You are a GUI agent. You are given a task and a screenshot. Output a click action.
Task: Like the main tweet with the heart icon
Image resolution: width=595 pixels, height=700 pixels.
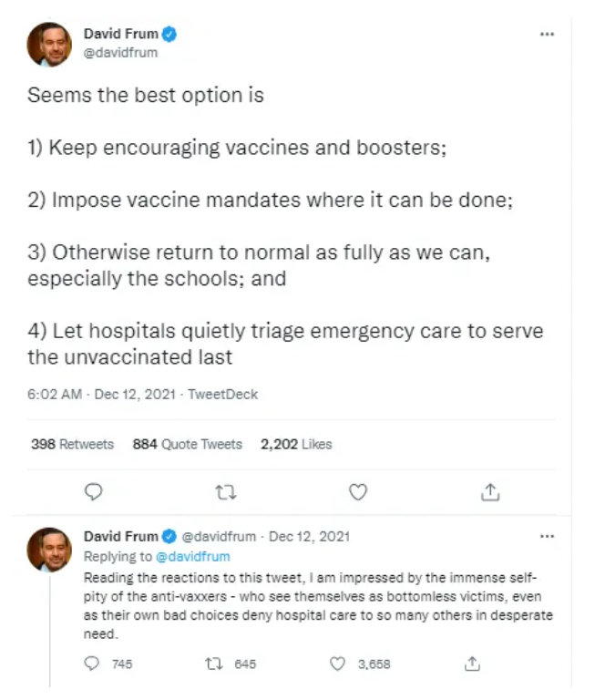coord(358,492)
